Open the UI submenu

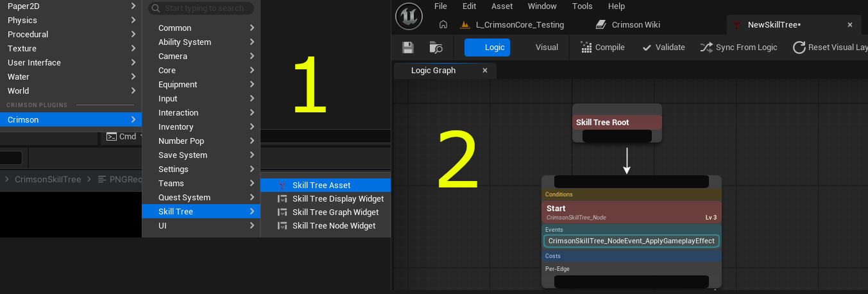pyautogui.click(x=201, y=226)
